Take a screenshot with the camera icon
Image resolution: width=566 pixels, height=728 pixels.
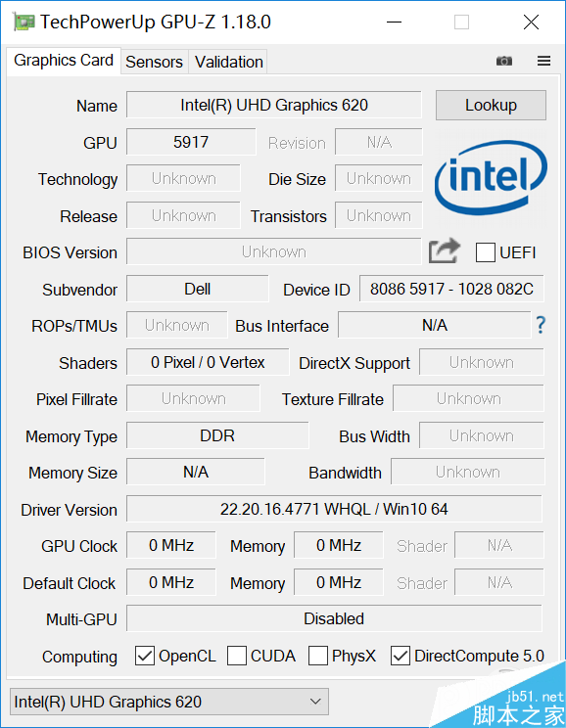click(504, 61)
